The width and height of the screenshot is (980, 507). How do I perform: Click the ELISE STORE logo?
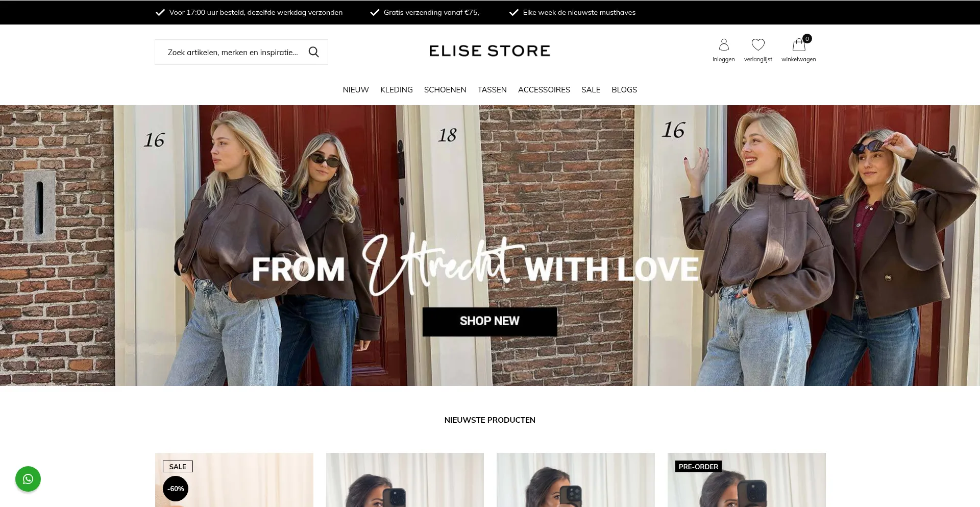coord(489,51)
